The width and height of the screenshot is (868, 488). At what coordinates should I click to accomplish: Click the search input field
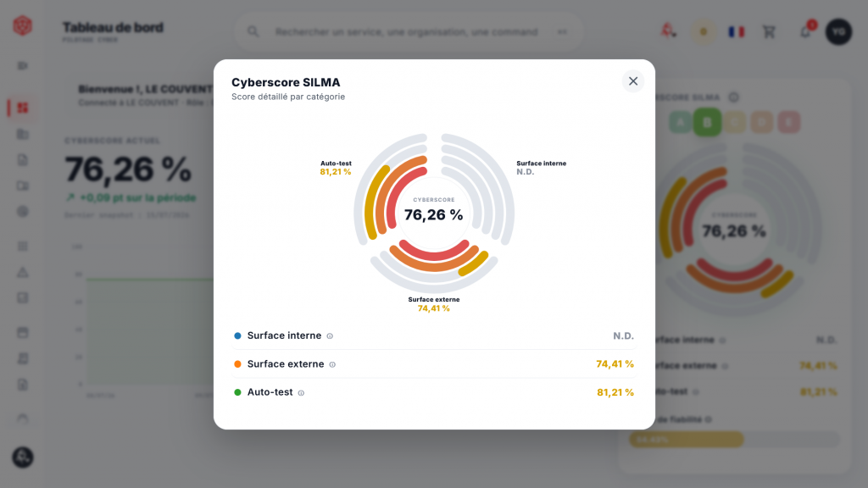point(409,32)
